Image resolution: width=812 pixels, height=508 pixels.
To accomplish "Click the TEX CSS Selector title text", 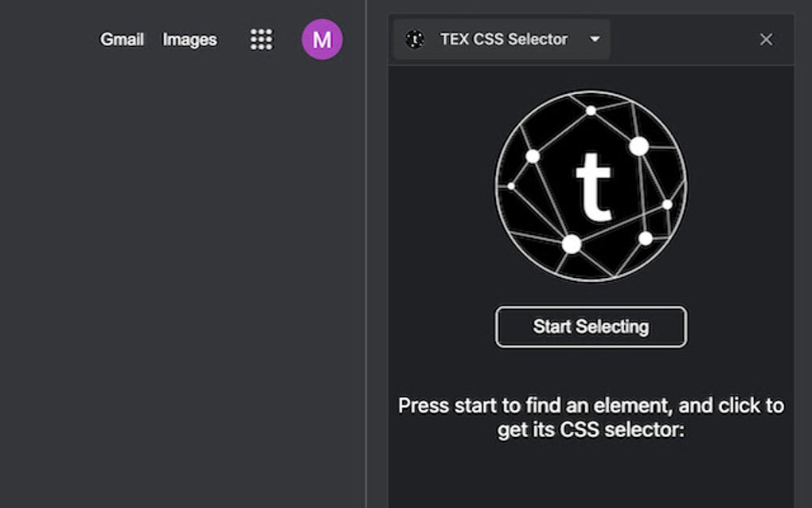I will click(504, 39).
